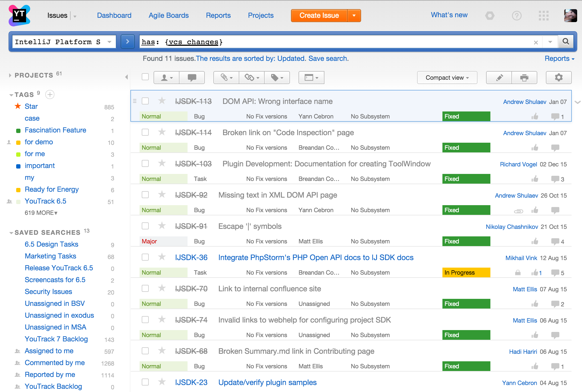Viewport: 582px width, 392px height.
Task: Collapse the TAGS section
Action: click(11, 95)
